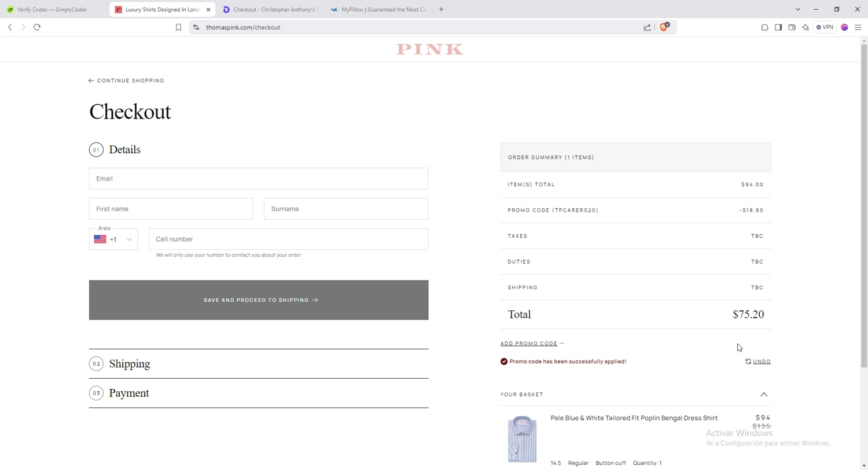The height and width of the screenshot is (470, 868).
Task: Click the share page icon
Action: click(x=647, y=27)
